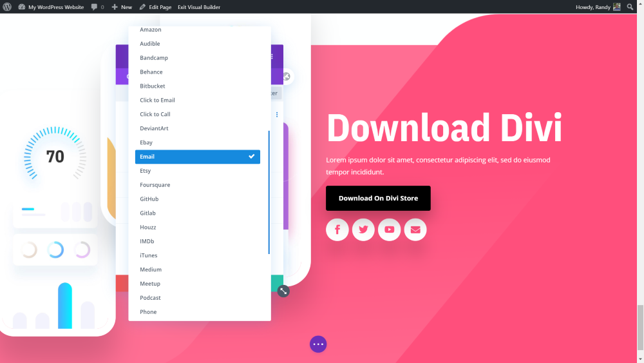Click the browser page scrollbar thumb
This screenshot has width=644, height=363.
point(640,328)
